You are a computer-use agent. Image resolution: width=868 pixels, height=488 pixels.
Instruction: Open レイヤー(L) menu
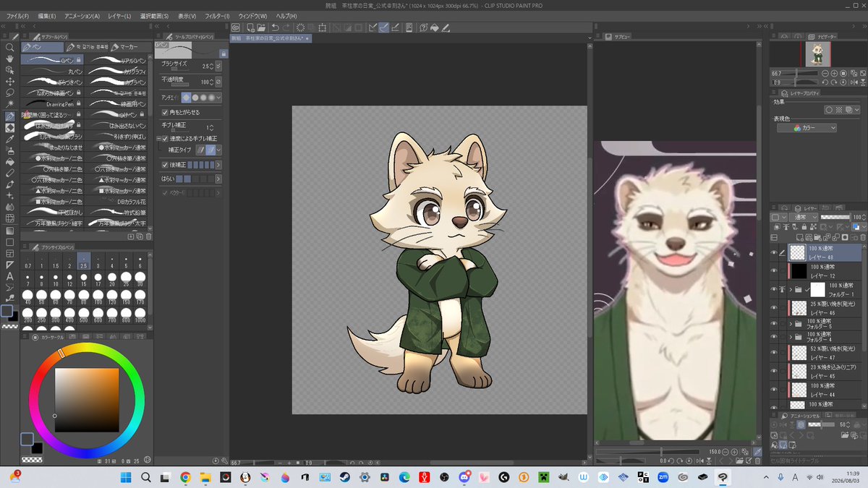(119, 16)
